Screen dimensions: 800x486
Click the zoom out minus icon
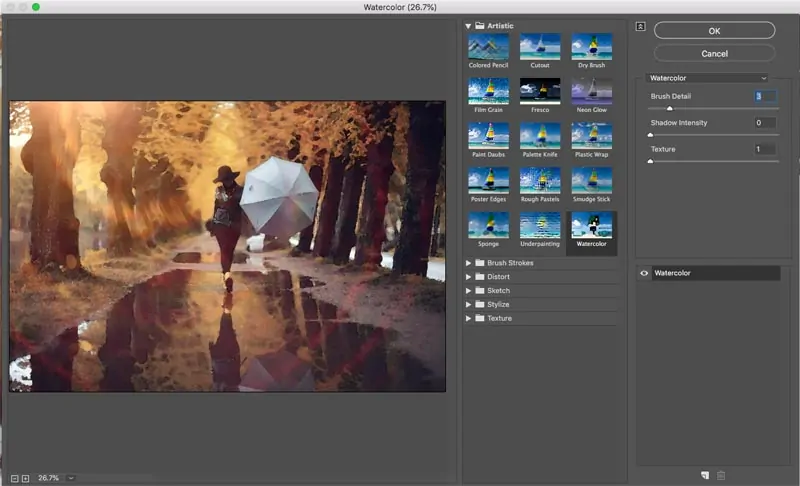pos(14,478)
